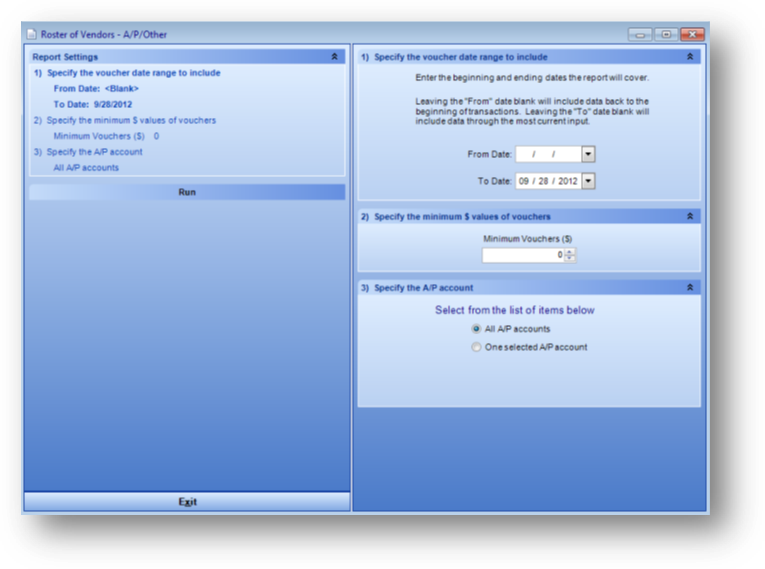Open the From Date calendar dropdown
This screenshot has width=765, height=569.
tap(588, 154)
